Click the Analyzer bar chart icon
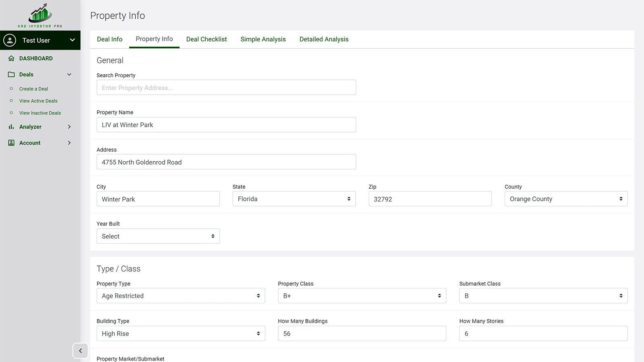The width and height of the screenshot is (644, 362). [11, 127]
